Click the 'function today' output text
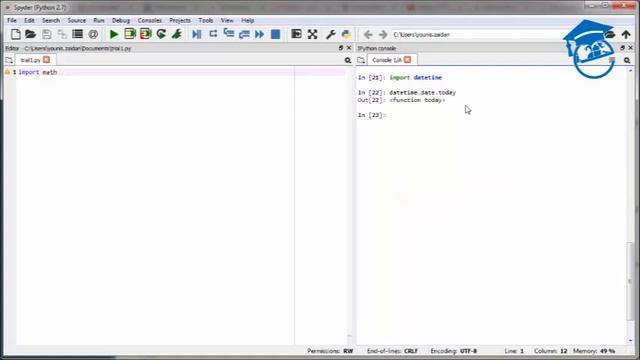 click(417, 100)
